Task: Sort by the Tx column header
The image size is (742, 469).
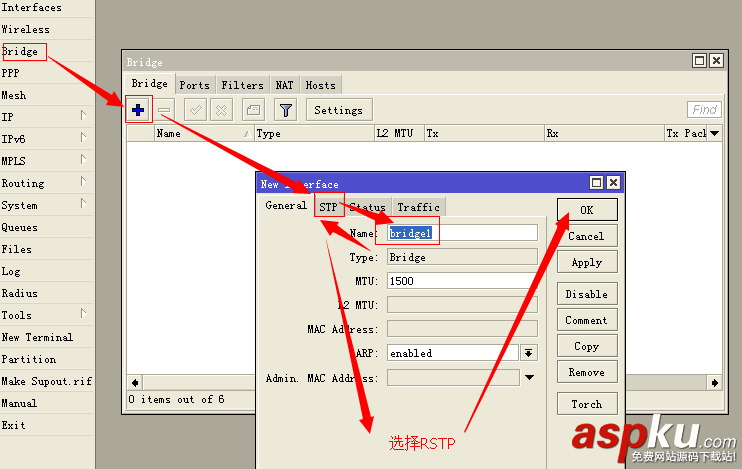Action: point(485,133)
